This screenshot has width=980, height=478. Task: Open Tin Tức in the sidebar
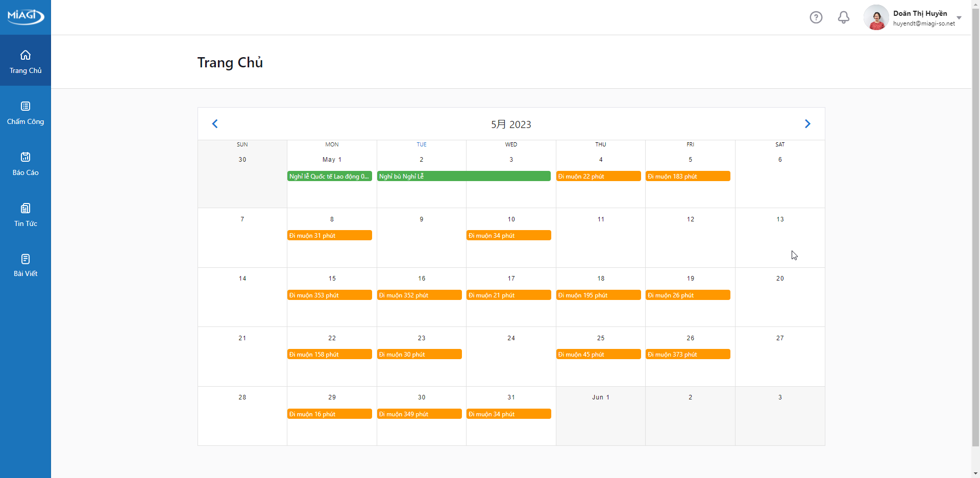tap(26, 215)
